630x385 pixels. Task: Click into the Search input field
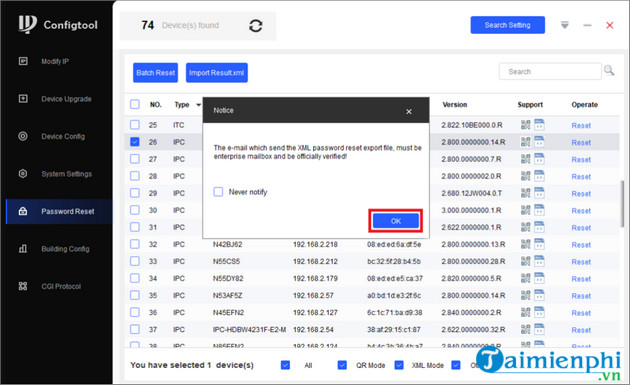550,72
